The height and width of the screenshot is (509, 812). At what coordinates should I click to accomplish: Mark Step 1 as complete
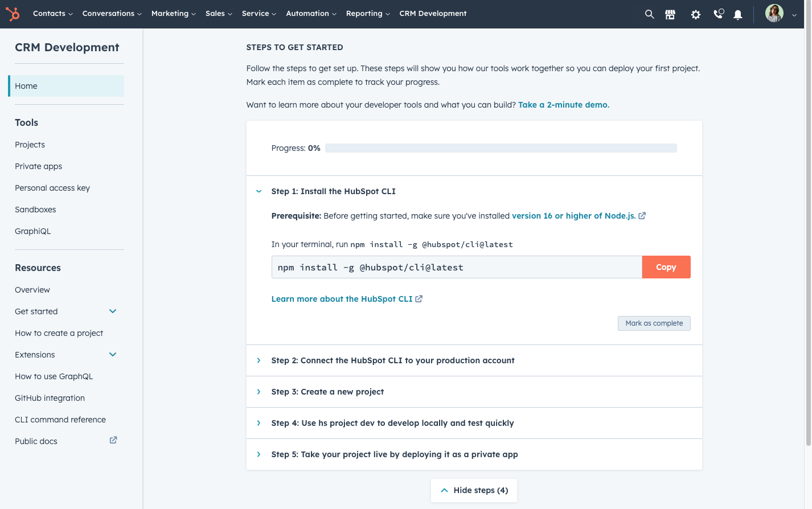(654, 323)
